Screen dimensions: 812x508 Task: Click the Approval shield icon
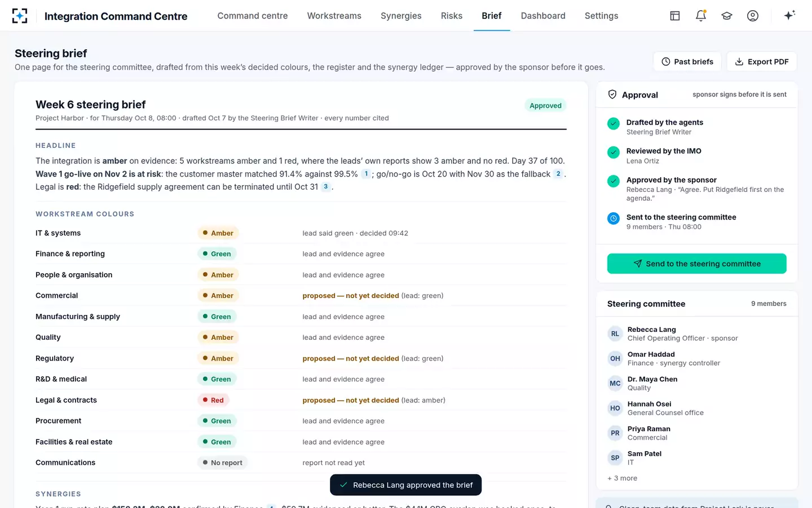coord(612,95)
